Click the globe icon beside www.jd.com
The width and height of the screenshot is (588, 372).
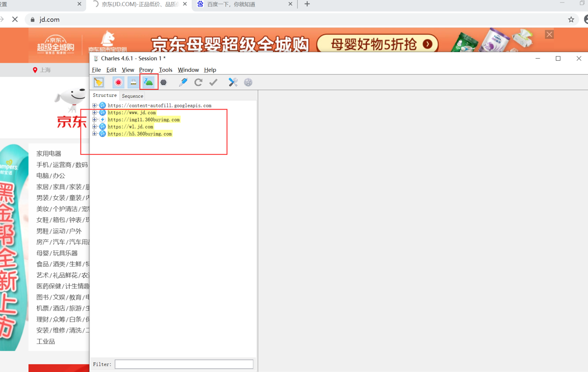[102, 113]
